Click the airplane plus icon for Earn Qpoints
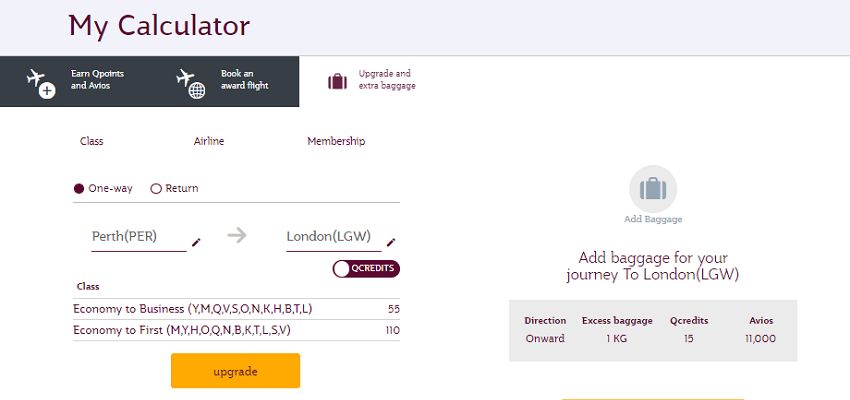The height and width of the screenshot is (400, 850). (41, 83)
